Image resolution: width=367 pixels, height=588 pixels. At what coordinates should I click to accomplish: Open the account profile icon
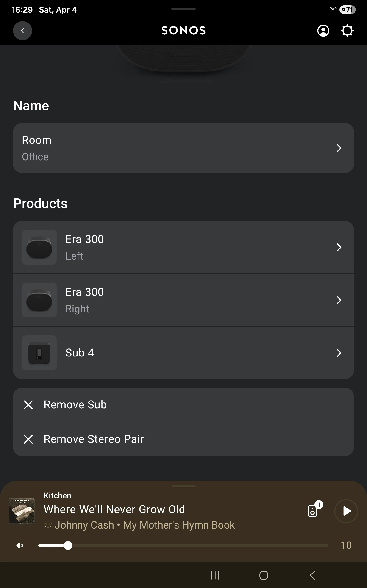click(x=323, y=31)
